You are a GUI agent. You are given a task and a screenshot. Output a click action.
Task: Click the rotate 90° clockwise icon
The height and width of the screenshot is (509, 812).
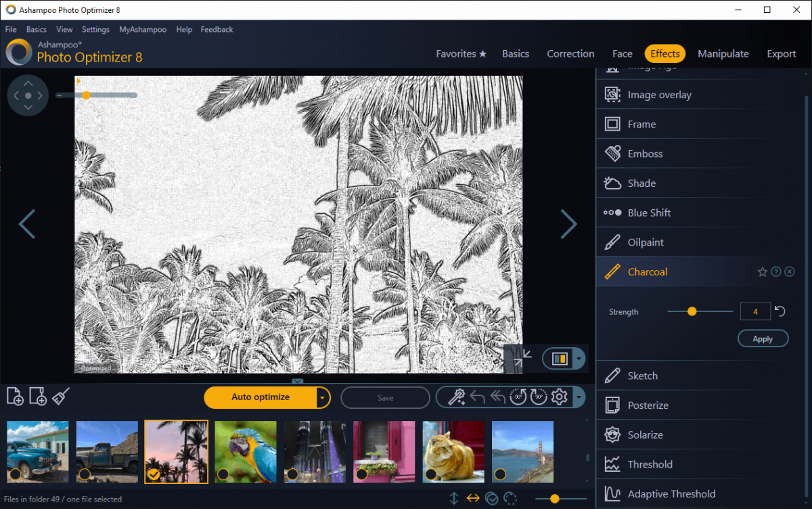[x=538, y=397]
